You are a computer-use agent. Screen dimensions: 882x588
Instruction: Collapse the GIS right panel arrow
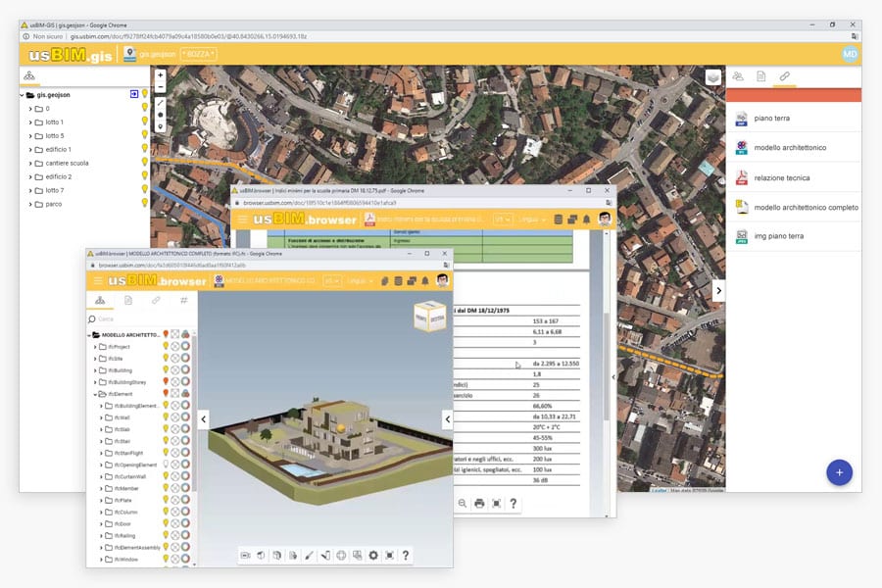718,291
